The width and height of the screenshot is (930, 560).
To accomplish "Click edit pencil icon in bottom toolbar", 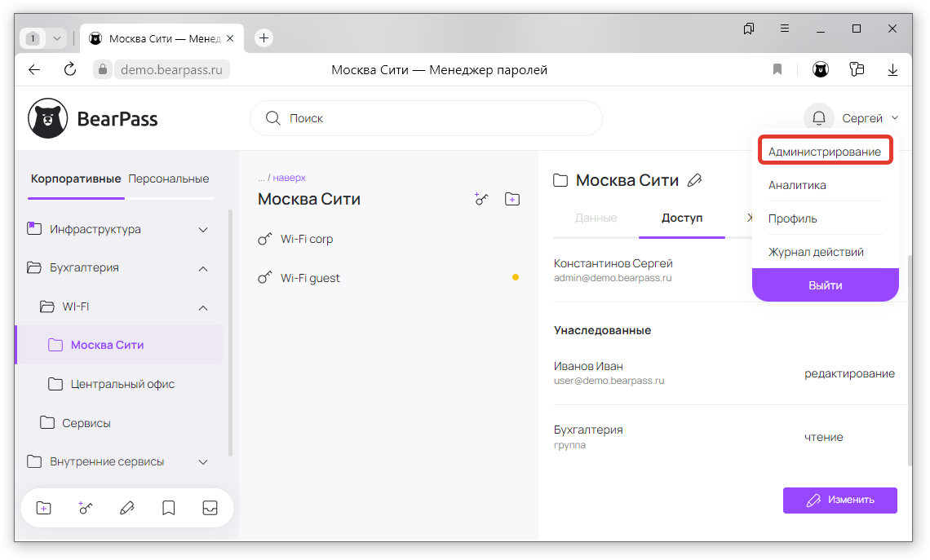I will point(126,508).
